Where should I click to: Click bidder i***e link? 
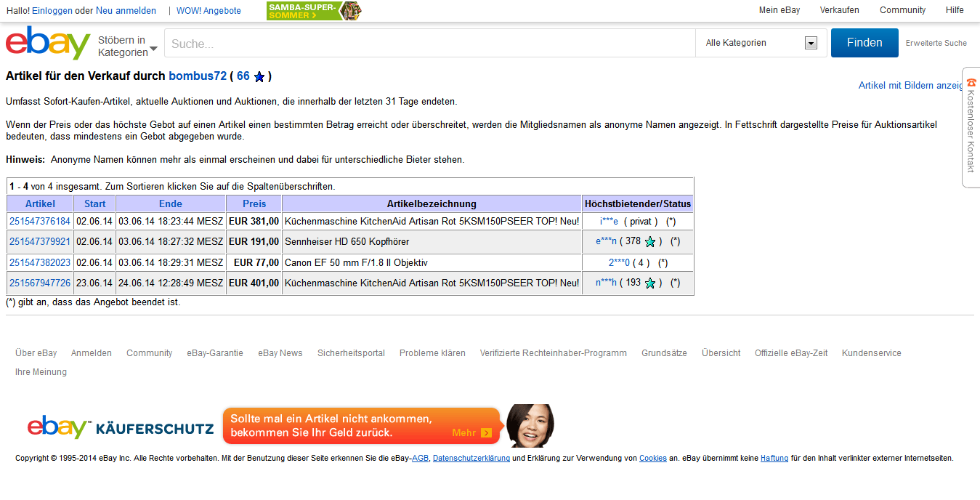tap(609, 221)
